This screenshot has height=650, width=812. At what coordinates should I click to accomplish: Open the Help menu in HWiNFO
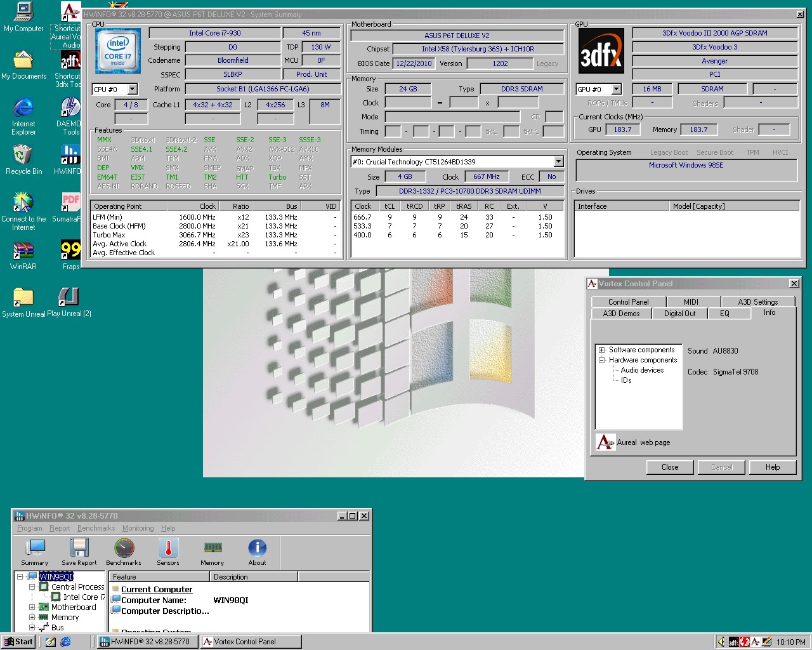pos(168,528)
